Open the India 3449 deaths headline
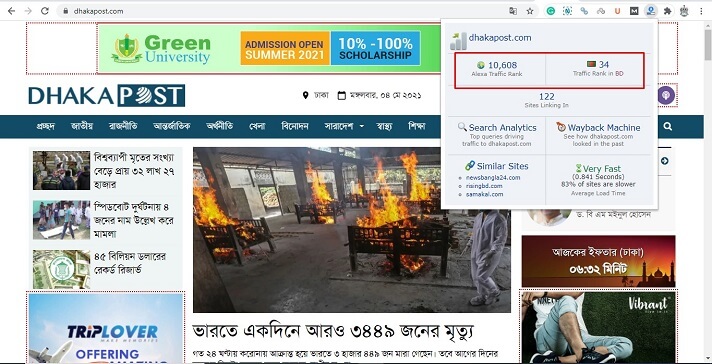 pyautogui.click(x=333, y=332)
